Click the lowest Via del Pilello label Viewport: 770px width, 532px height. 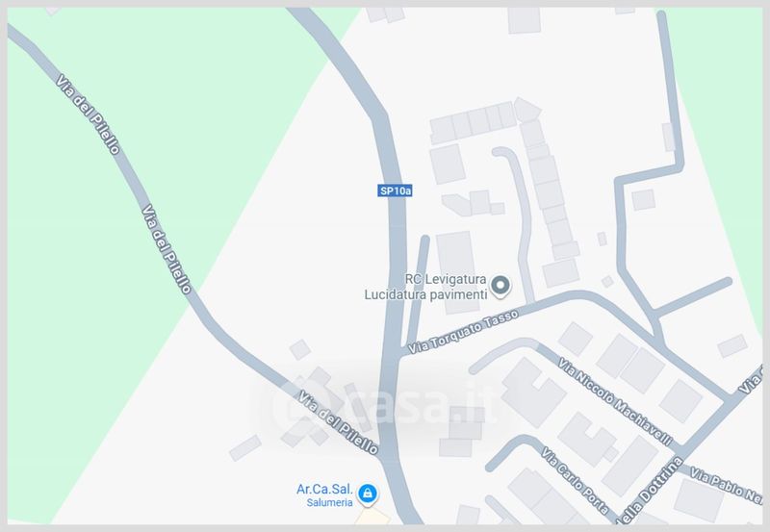click(x=339, y=422)
